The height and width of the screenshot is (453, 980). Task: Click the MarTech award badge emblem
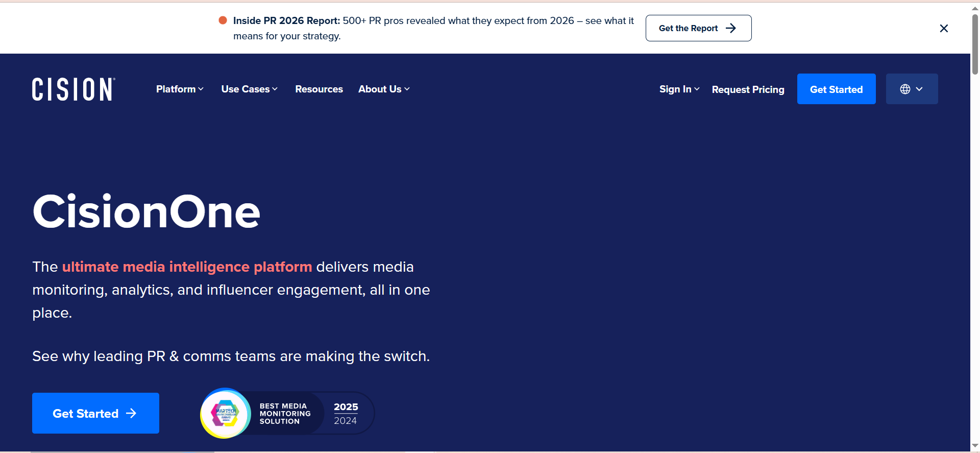[x=225, y=413]
